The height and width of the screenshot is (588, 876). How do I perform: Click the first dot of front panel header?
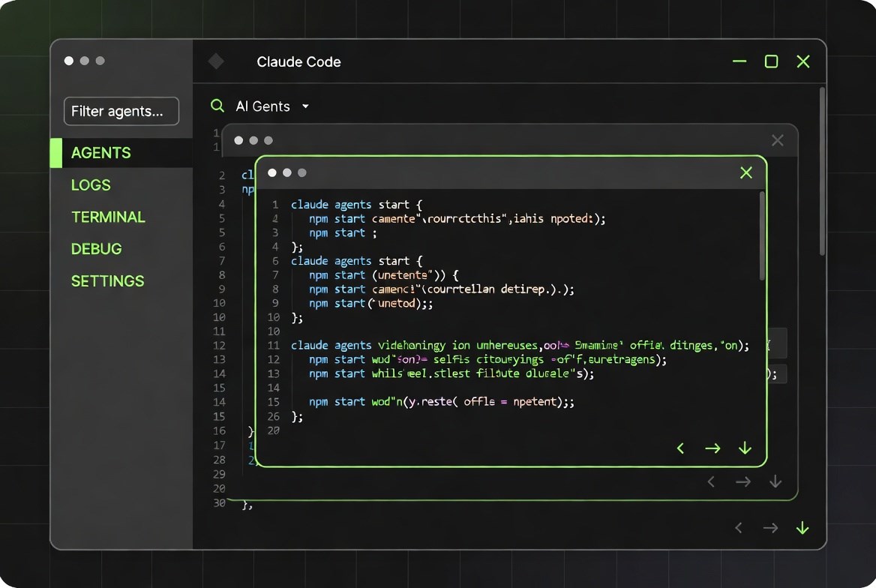pyautogui.click(x=272, y=172)
